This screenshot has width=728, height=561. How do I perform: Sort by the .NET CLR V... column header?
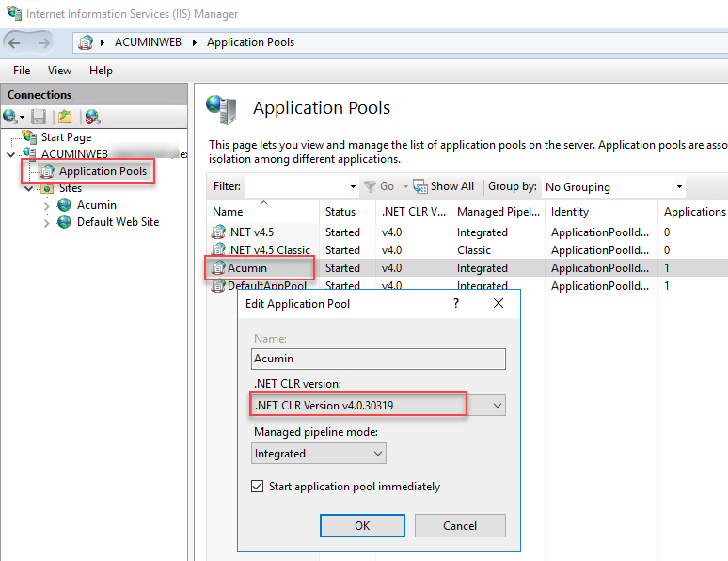(413, 212)
